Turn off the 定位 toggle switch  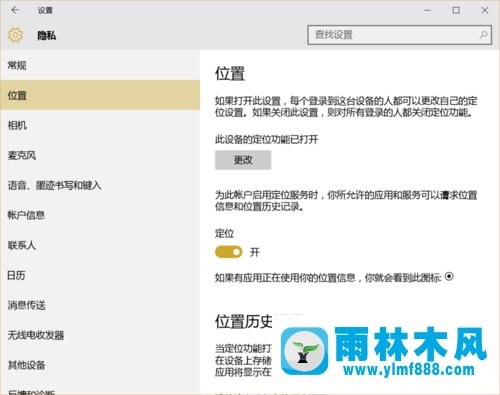point(229,252)
